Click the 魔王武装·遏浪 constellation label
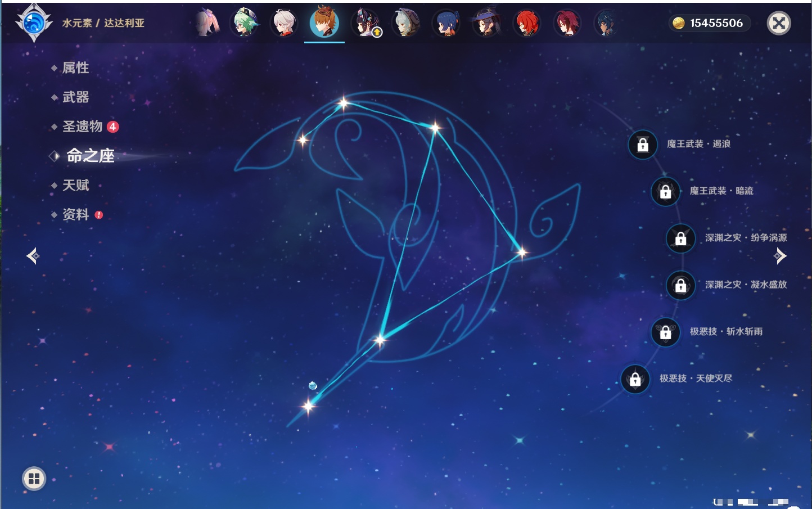 click(698, 144)
